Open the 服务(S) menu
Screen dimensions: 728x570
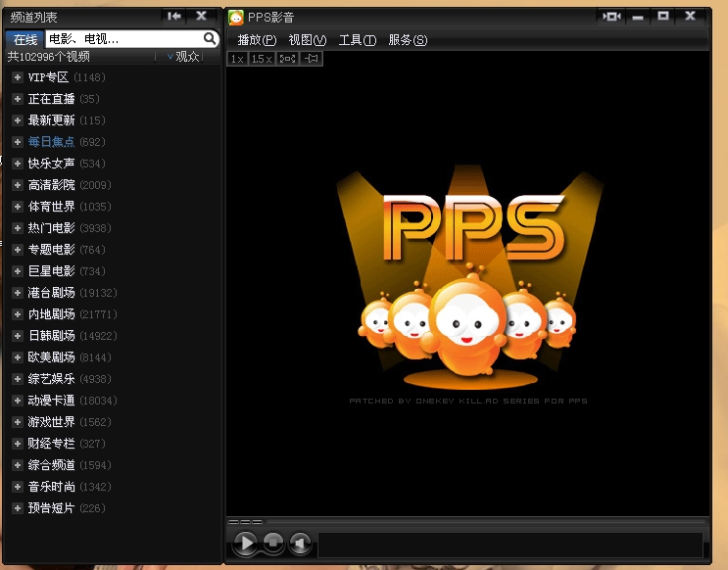(x=408, y=40)
